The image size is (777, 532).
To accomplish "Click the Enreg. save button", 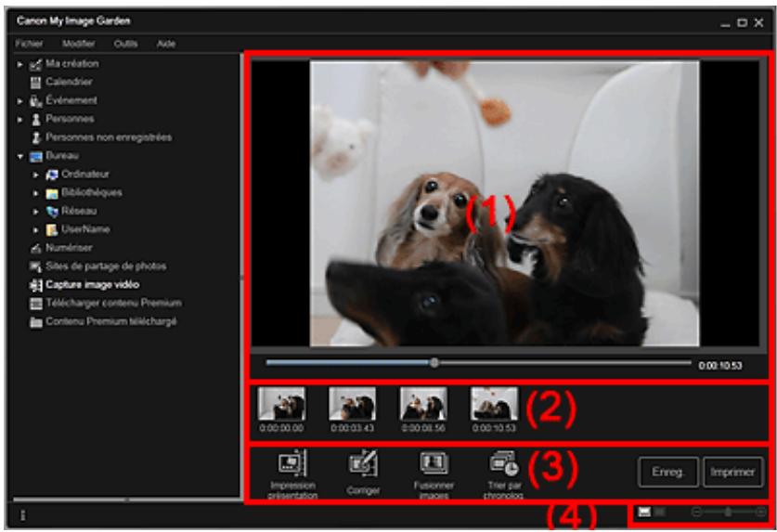I will coord(668,473).
